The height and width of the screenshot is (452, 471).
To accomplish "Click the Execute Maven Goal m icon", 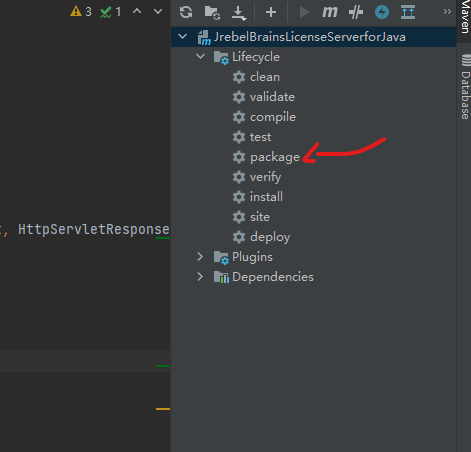I will (x=330, y=12).
